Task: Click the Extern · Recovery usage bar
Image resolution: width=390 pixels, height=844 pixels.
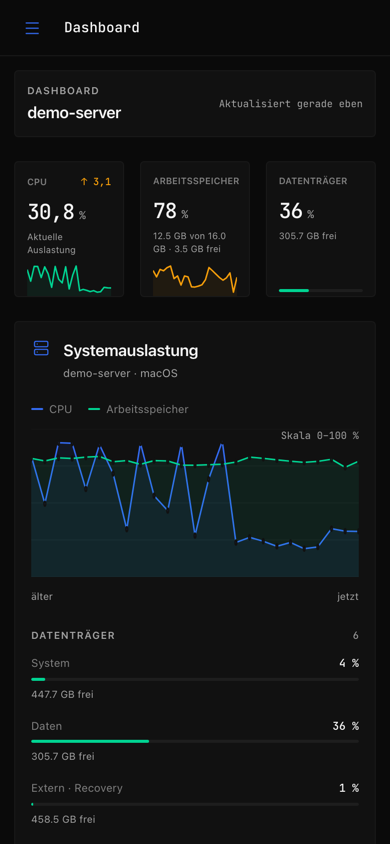Action: pos(195,804)
